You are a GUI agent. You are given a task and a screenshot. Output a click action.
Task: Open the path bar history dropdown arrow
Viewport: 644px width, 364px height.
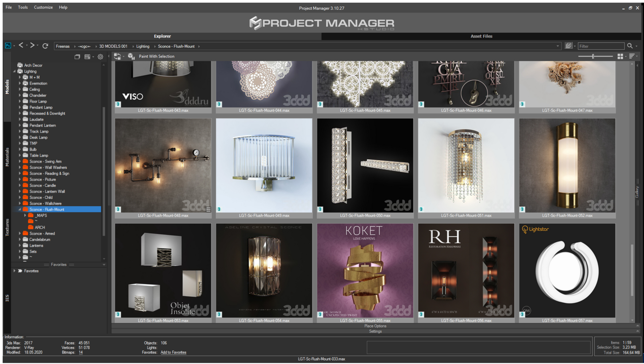(x=558, y=46)
